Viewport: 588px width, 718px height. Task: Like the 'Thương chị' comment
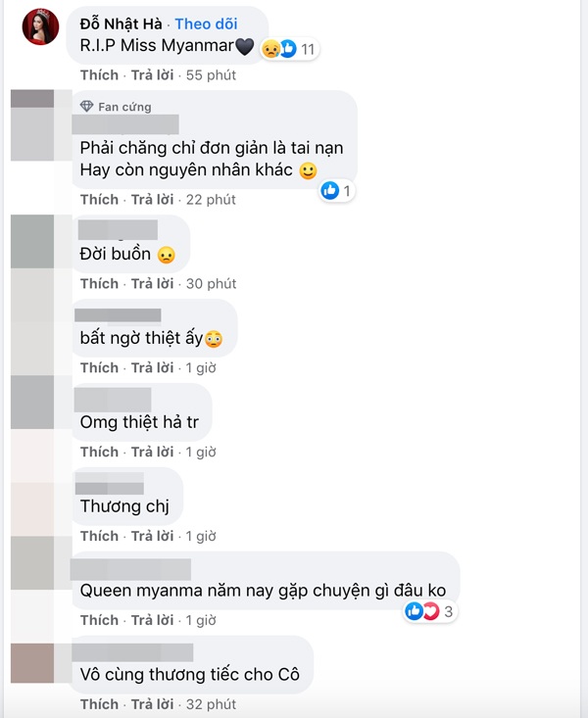(99, 536)
